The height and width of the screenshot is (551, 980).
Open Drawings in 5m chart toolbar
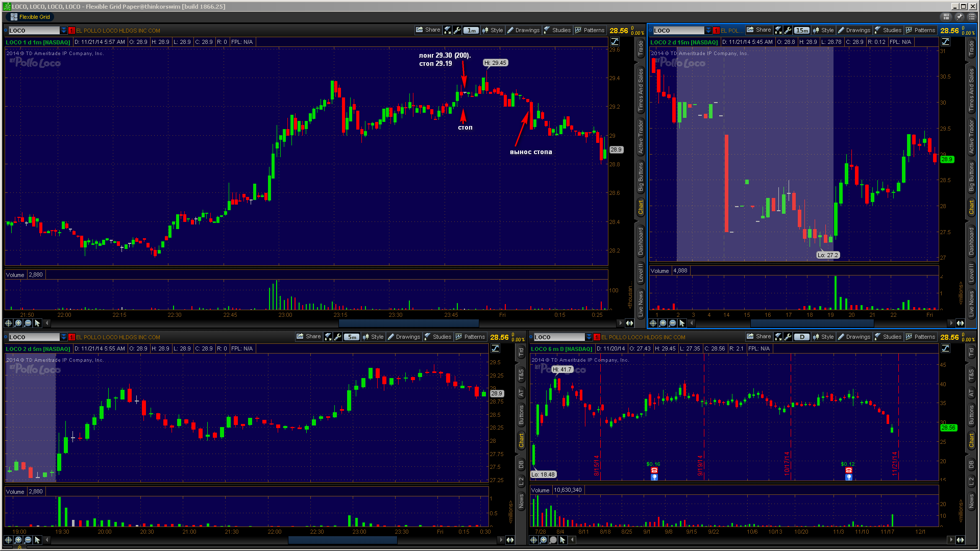point(404,337)
